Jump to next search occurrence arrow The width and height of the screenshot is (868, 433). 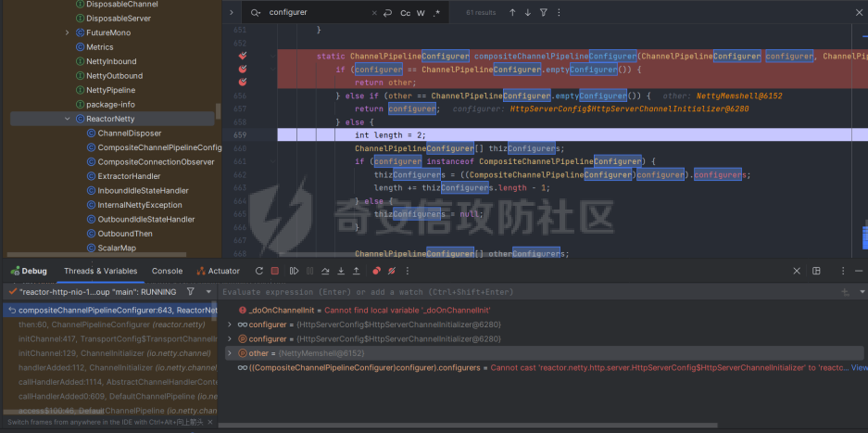[x=528, y=13]
